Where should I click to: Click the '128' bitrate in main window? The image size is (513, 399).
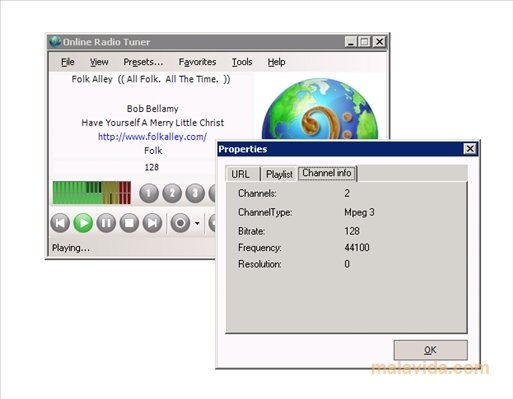point(152,167)
